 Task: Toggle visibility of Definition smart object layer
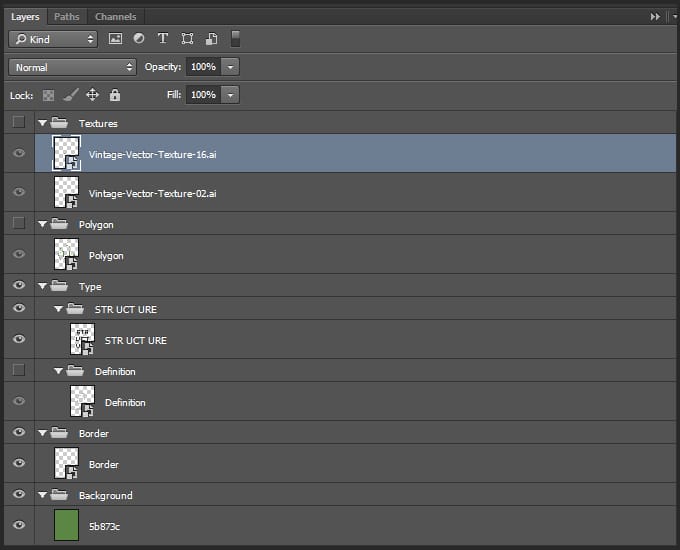[19, 401]
